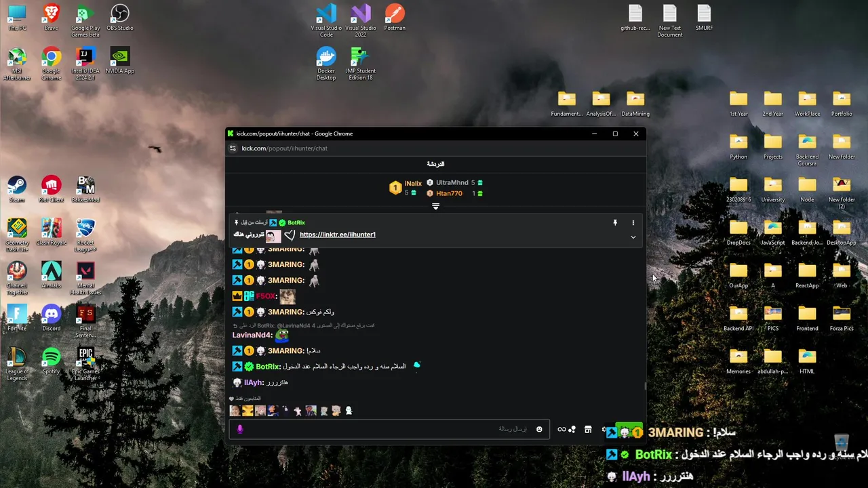Open MSI Afterburner desktop shortcut
Image resolution: width=868 pixels, height=488 pixels.
17,64
